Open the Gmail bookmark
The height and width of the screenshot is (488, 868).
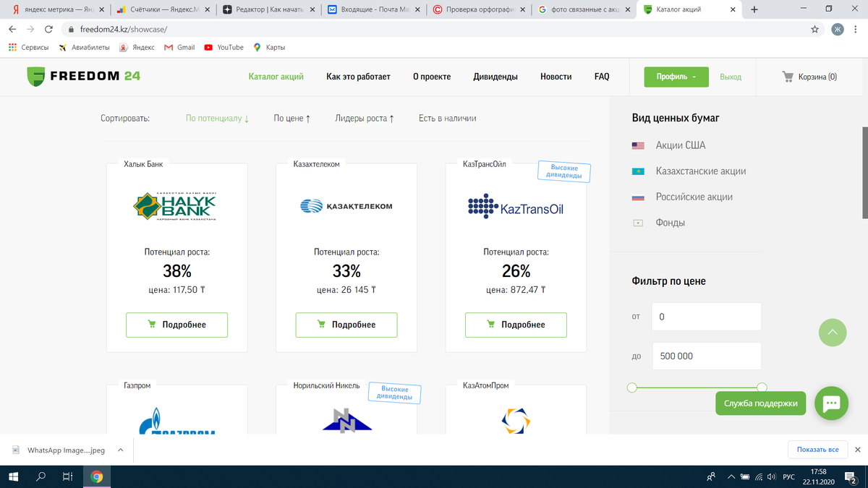coord(179,47)
